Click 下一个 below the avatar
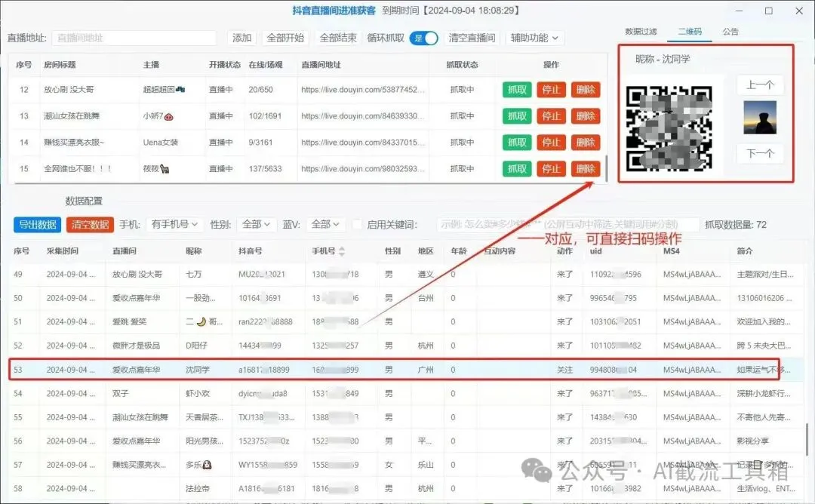The width and height of the screenshot is (815, 504). 760,153
